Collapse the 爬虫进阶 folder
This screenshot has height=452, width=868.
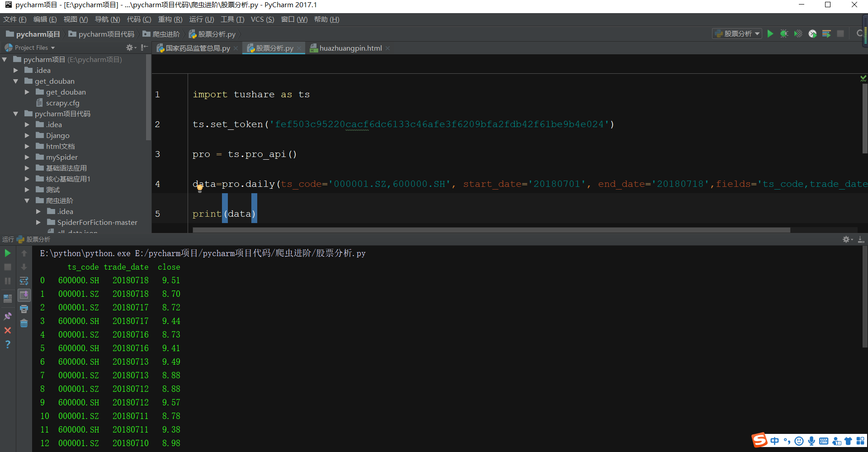(27, 200)
